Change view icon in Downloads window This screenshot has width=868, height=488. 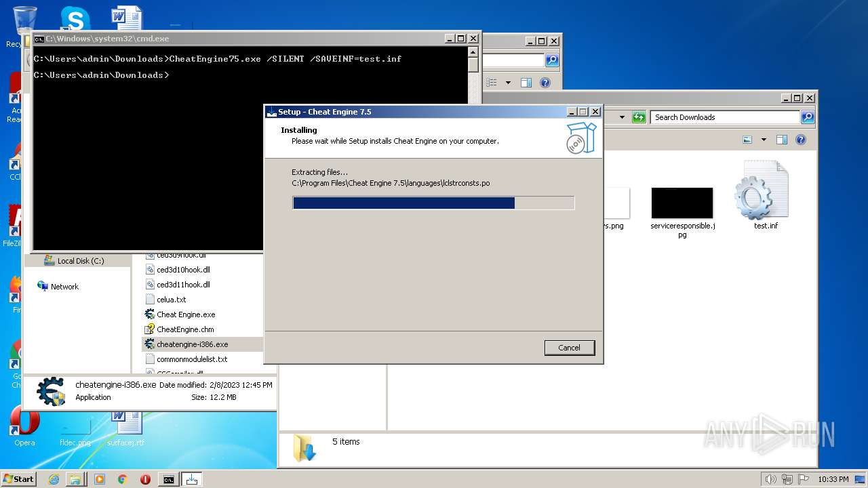[x=747, y=140]
